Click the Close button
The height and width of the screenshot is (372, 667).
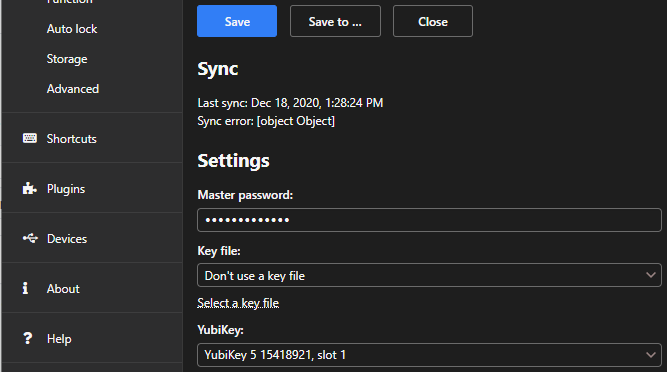point(433,21)
